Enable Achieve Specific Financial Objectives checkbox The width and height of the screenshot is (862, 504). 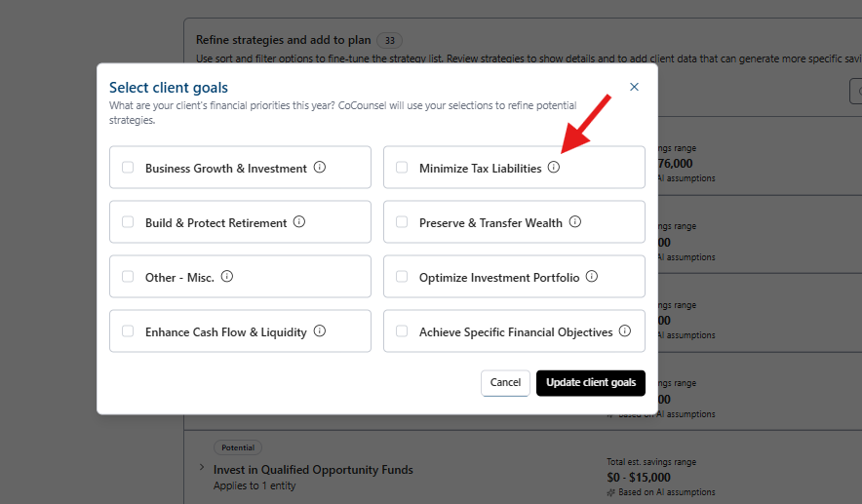[402, 331]
